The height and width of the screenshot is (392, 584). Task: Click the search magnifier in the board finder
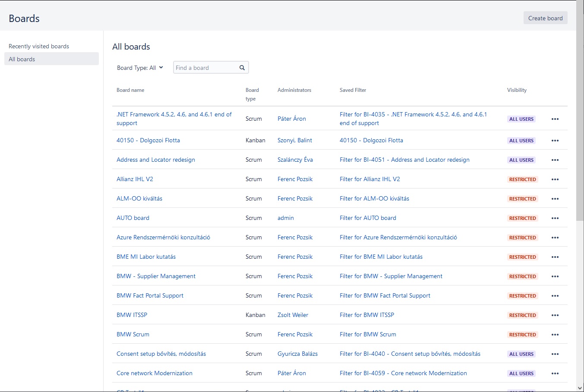click(x=242, y=67)
